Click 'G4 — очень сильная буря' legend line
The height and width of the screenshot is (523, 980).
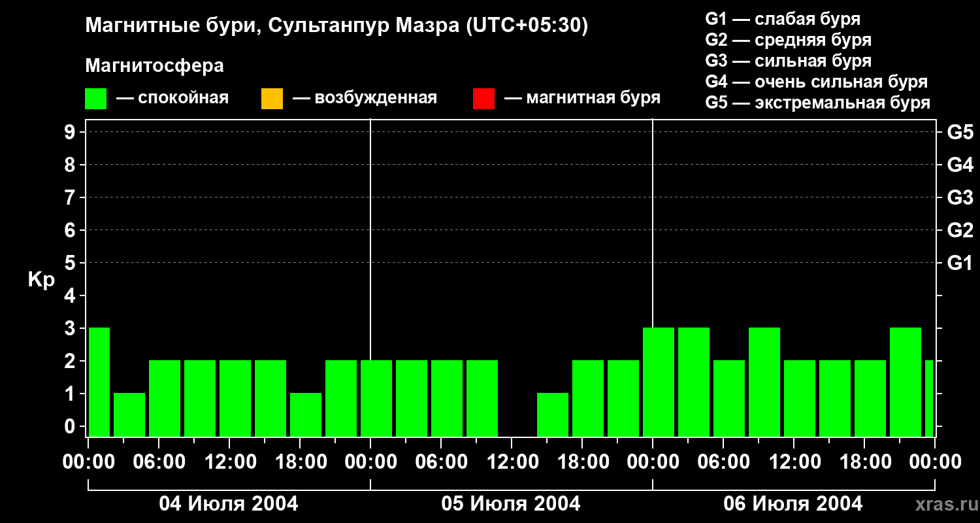(x=816, y=82)
